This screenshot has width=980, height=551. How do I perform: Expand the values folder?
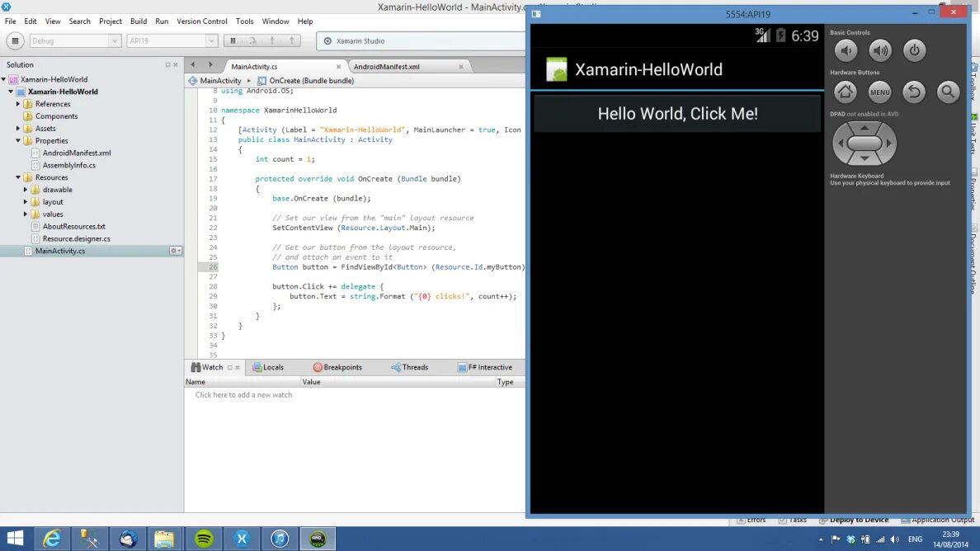point(26,214)
